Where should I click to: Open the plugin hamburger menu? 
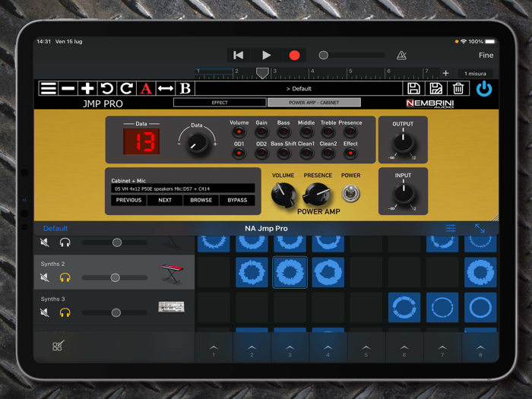(x=48, y=89)
